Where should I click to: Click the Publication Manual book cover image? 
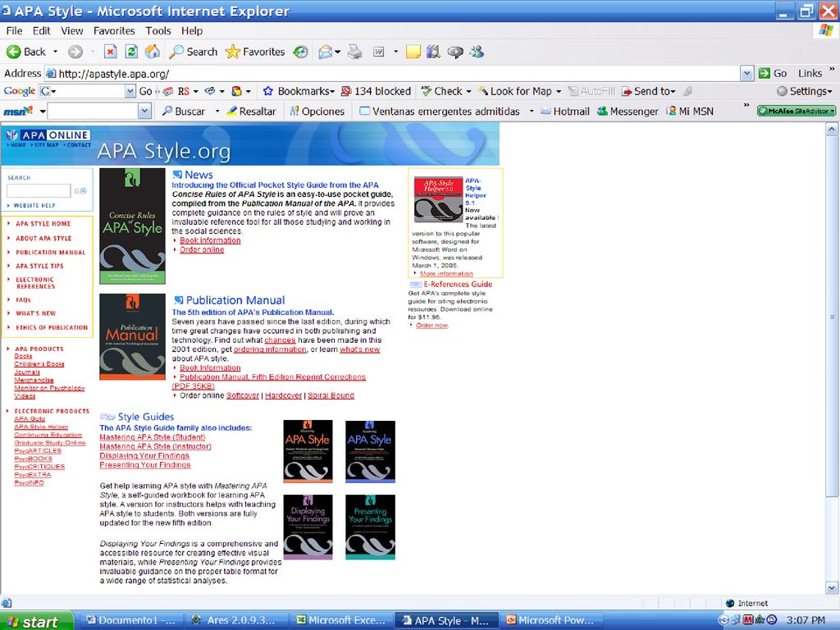(x=132, y=336)
